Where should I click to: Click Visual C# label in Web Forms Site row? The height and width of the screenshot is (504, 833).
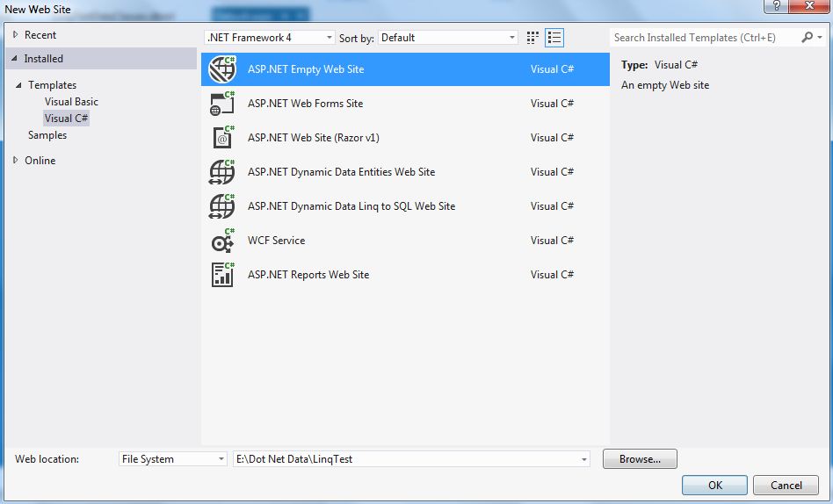(x=552, y=104)
